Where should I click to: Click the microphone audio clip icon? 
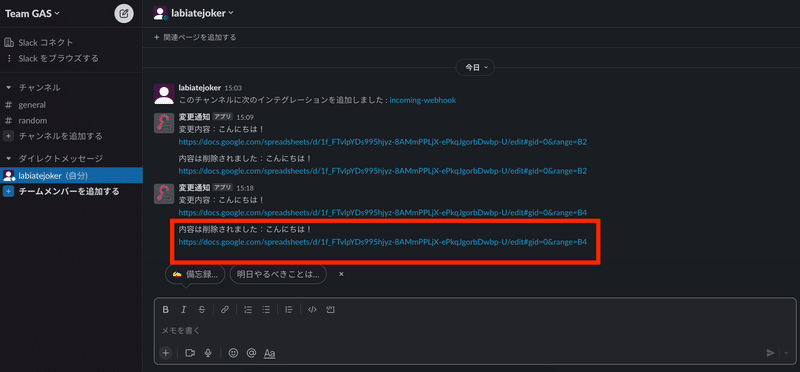(x=208, y=353)
